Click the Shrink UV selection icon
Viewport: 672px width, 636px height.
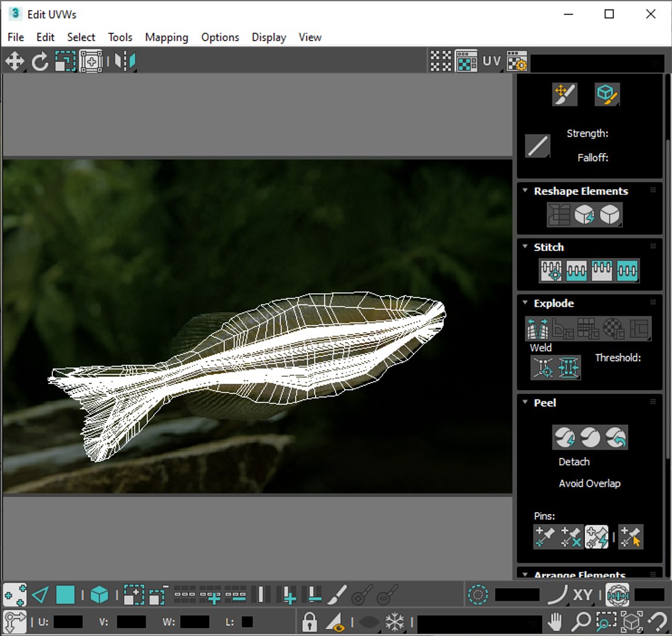click(x=158, y=595)
